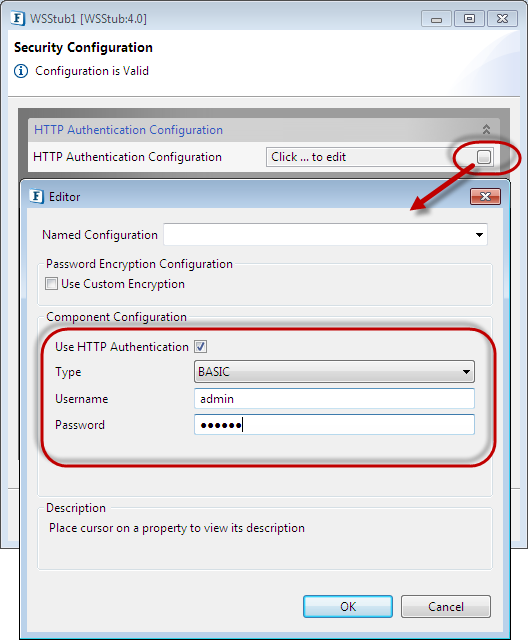
Task: Click the Cancel button
Action: pyautogui.click(x=446, y=607)
